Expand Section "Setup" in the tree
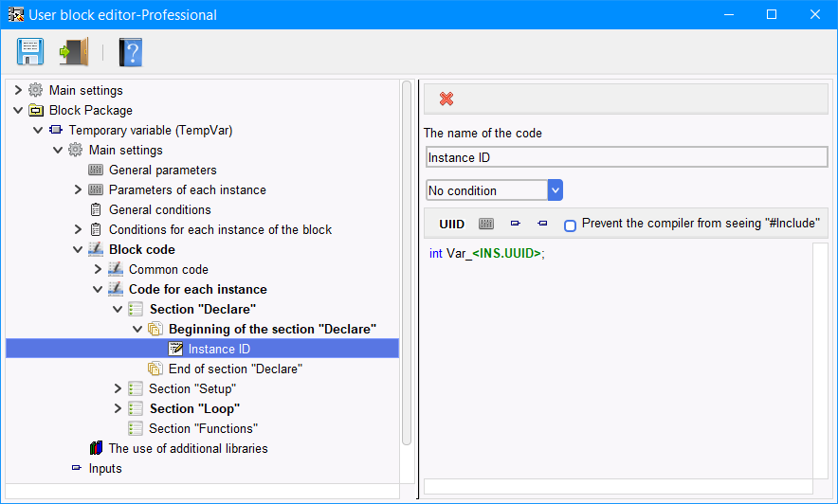 coord(118,388)
